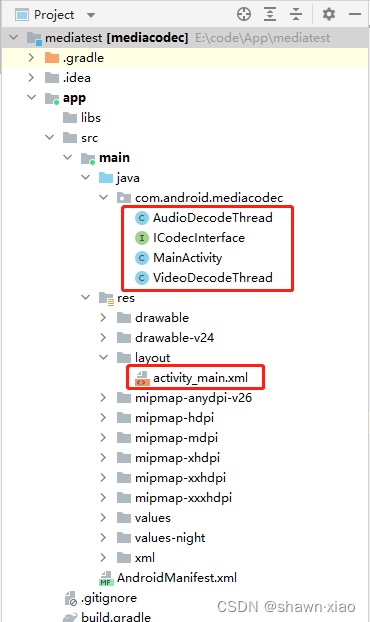
Task: Click the mediatest project module icon
Action: pos(34,38)
